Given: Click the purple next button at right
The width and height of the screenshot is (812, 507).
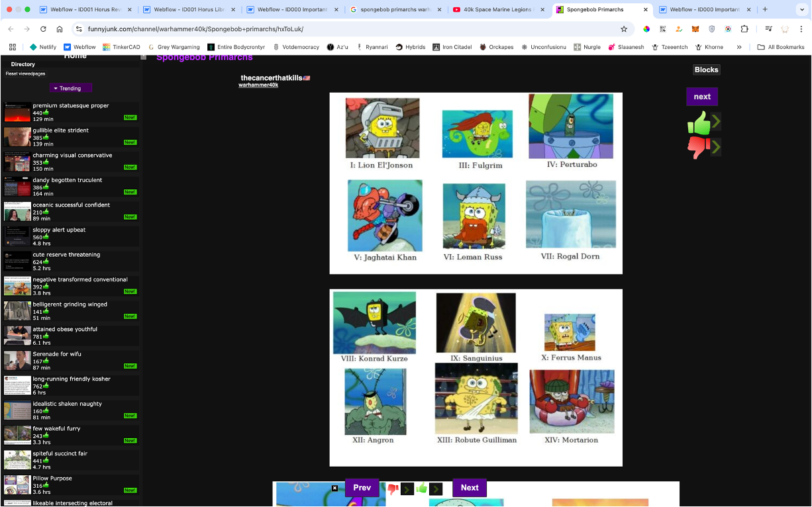Looking at the screenshot, I should point(702,97).
